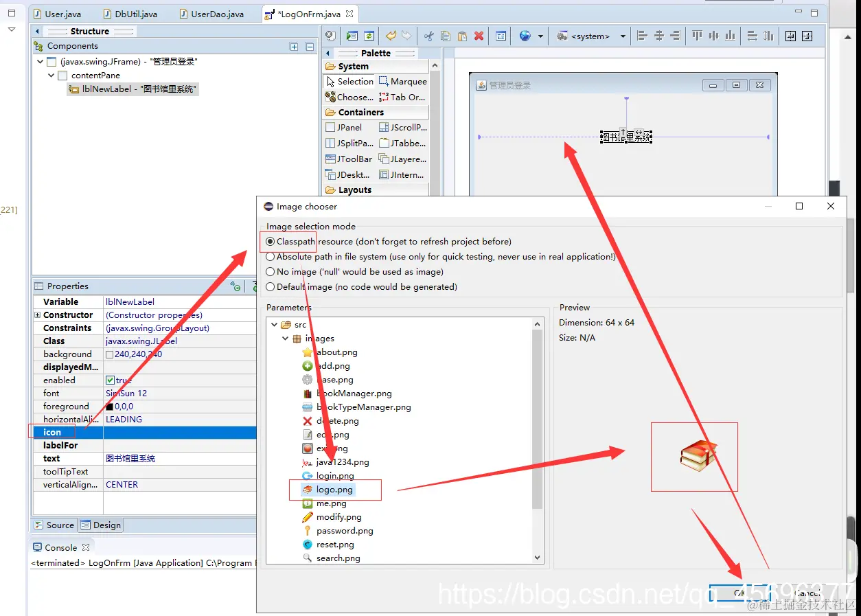Select logo.png in the image list

coord(329,490)
